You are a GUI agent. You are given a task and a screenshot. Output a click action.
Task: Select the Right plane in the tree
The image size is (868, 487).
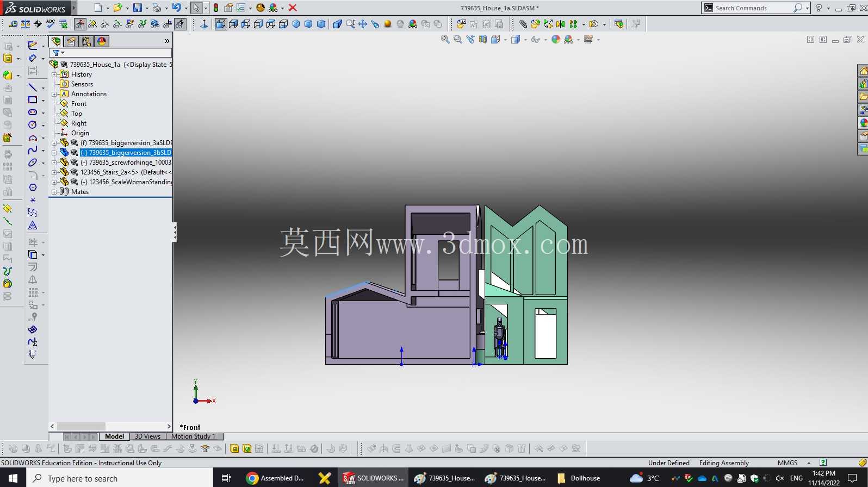pos(78,123)
